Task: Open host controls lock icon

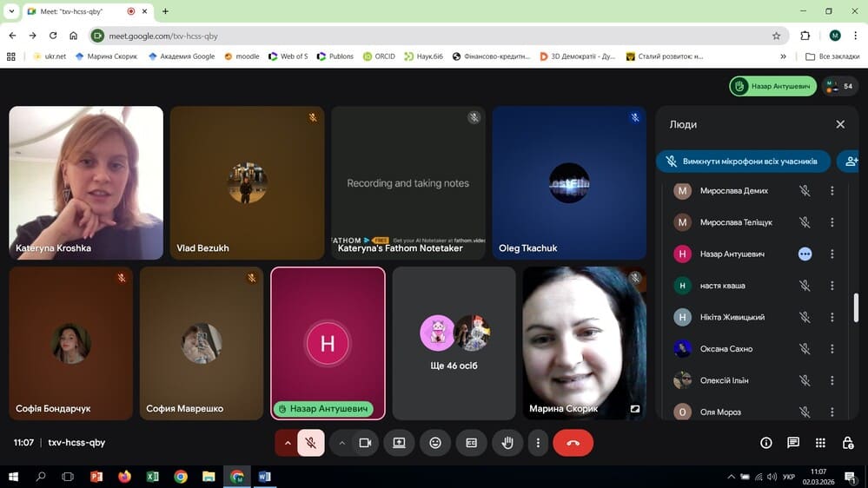Action: (847, 443)
